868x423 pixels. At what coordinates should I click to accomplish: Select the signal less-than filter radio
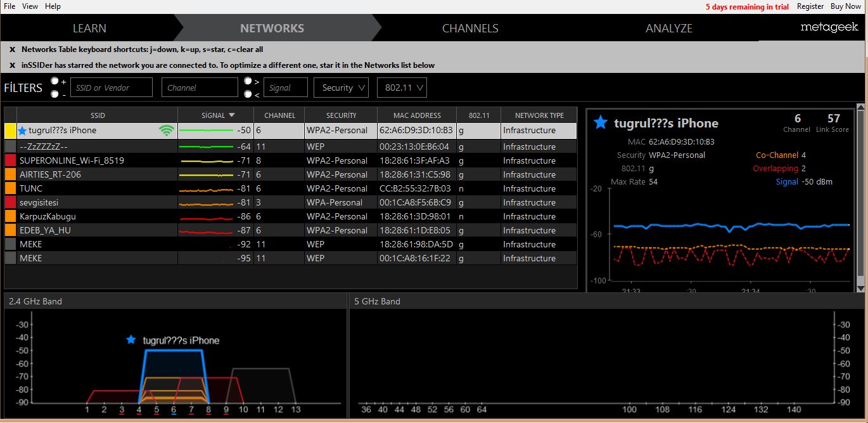click(248, 94)
